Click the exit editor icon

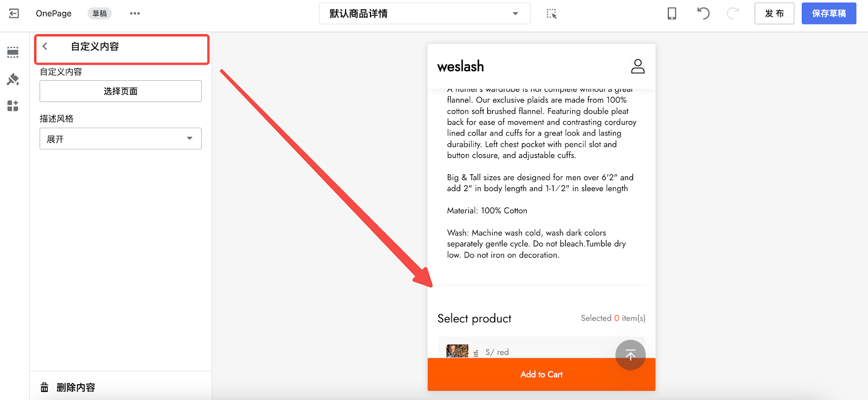click(14, 14)
